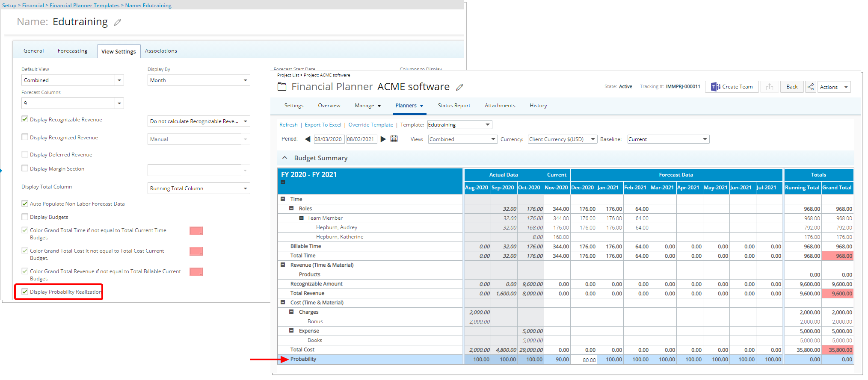Pick the Grand Total Revenue highlight color swatch
Viewport: 868px width, 380px height.
point(196,272)
